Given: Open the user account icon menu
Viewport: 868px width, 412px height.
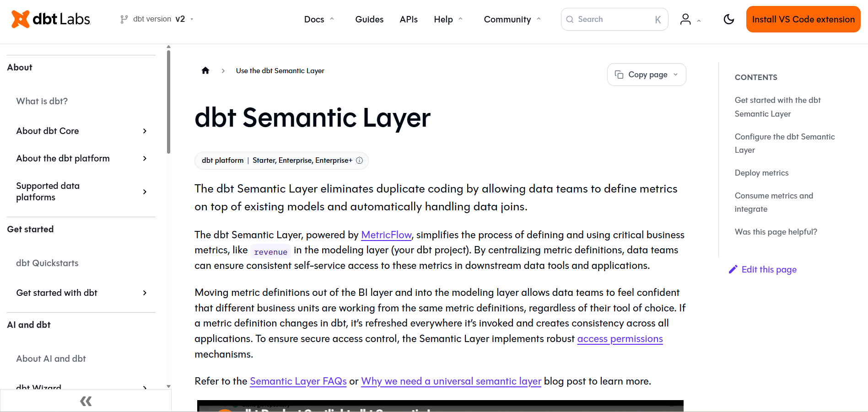Looking at the screenshot, I should point(690,19).
